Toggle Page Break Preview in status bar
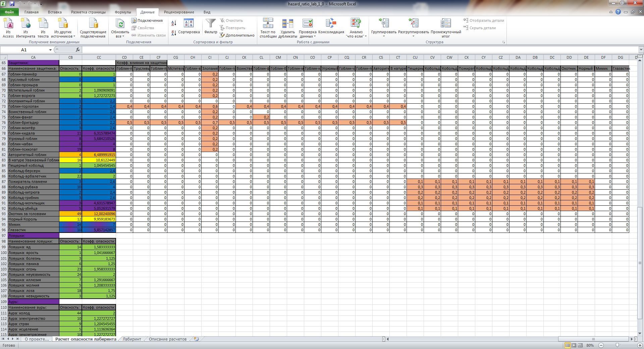Image resolution: width=644 pixels, height=349 pixels. pos(580,345)
